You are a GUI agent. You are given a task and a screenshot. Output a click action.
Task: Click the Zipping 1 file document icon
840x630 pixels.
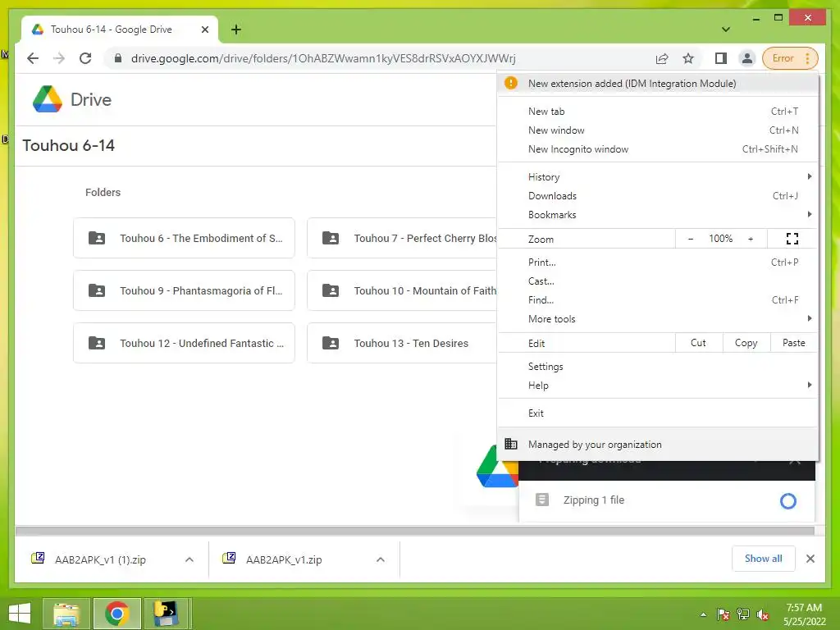point(542,500)
